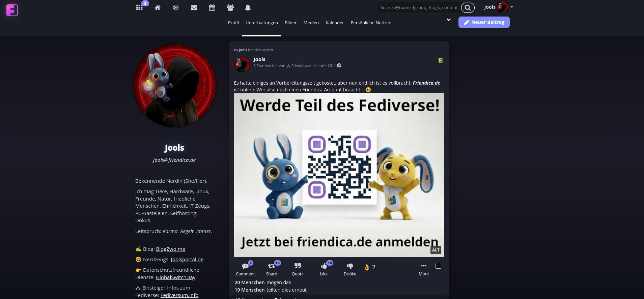Open the contacts people icon
644x299 pixels.
click(x=230, y=7)
